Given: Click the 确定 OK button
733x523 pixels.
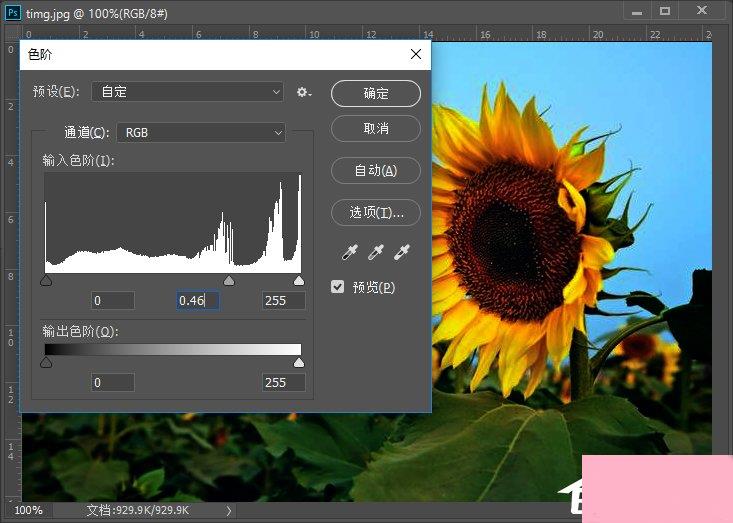Looking at the screenshot, I should [376, 93].
